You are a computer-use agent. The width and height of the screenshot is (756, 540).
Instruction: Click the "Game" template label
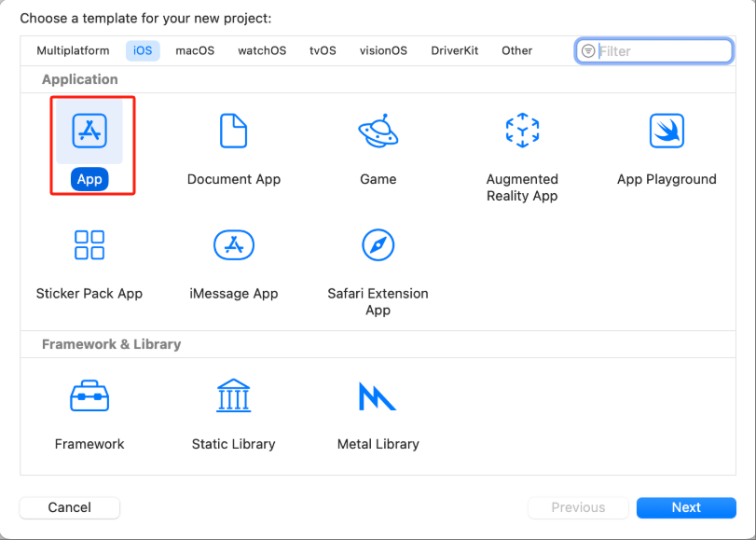click(378, 179)
